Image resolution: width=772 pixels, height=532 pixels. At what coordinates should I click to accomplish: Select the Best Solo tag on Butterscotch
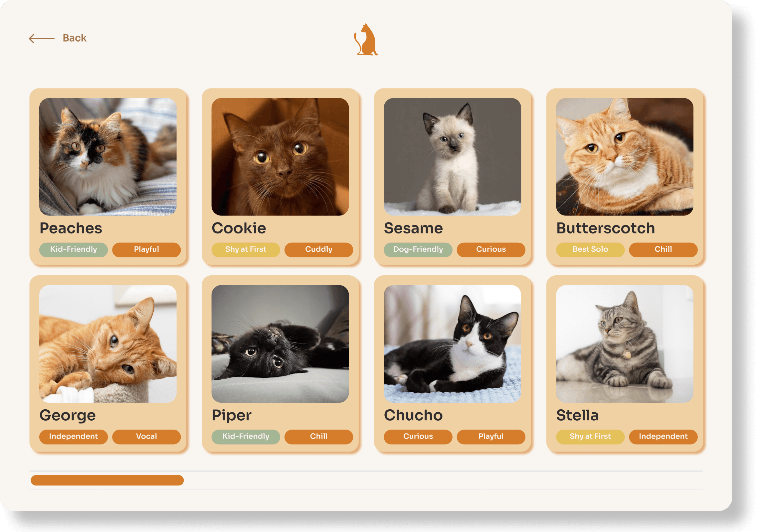(590, 250)
